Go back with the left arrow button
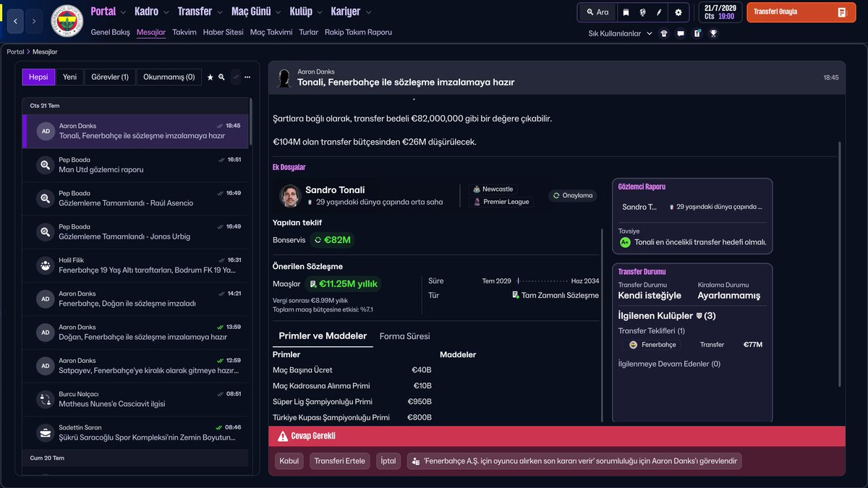This screenshot has height=488, width=868. point(17,22)
